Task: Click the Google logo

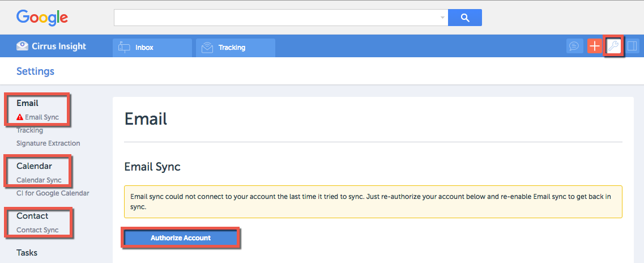Action: [42, 18]
